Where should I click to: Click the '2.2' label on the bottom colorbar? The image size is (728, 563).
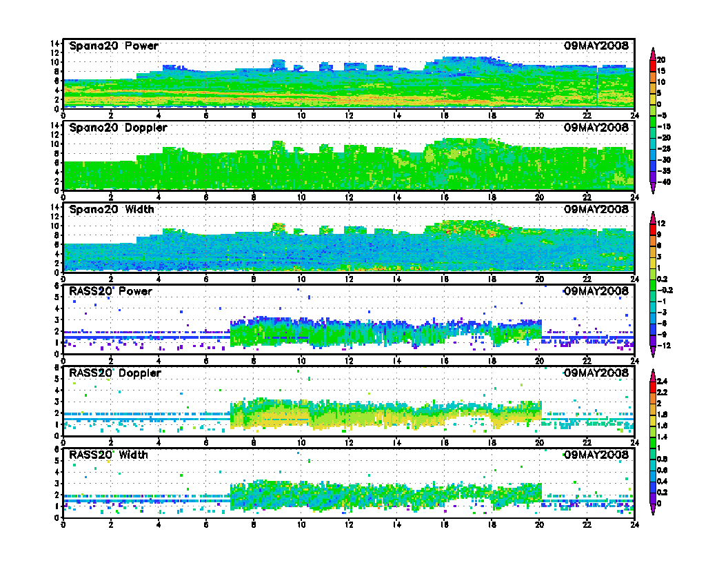[x=663, y=393]
